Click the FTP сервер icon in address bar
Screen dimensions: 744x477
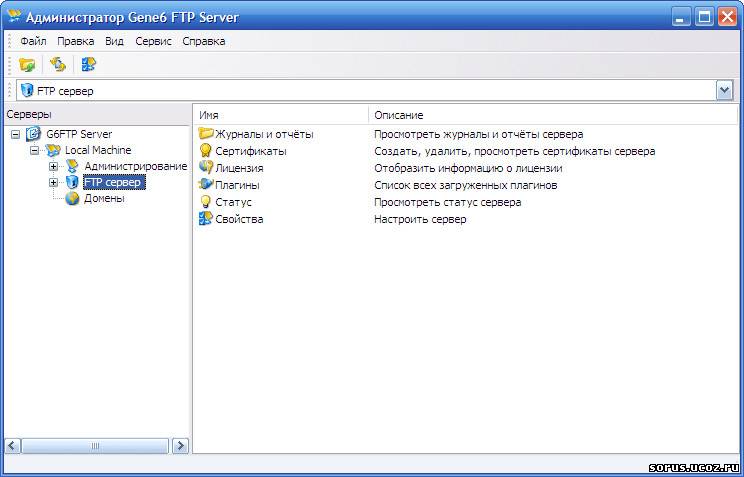coord(28,90)
